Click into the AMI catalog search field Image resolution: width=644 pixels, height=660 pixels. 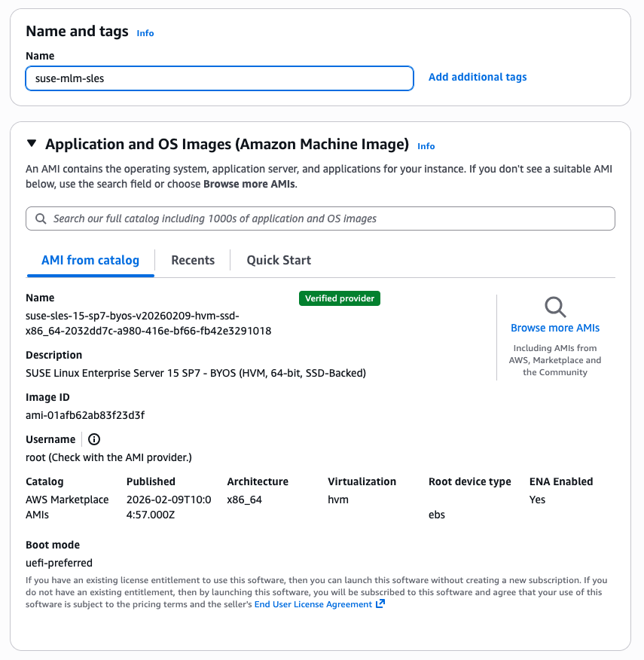(324, 218)
